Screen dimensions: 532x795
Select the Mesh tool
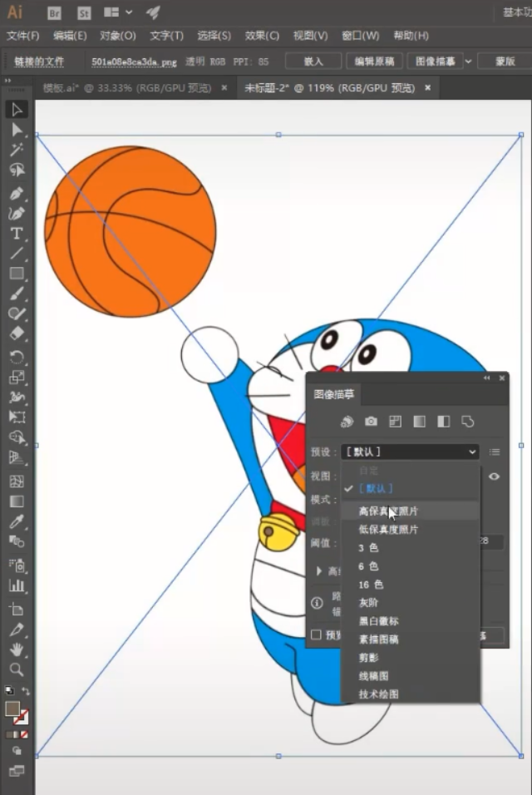point(17,481)
